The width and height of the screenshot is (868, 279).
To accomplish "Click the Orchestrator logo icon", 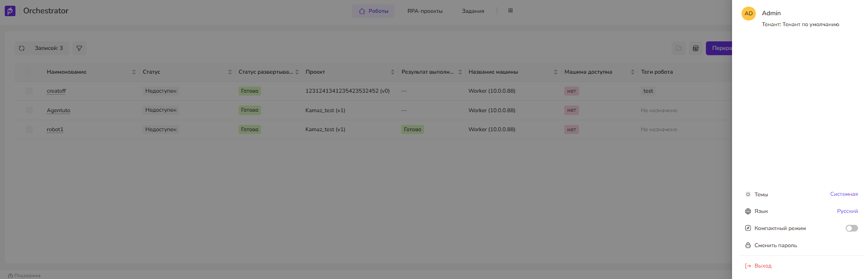I will 10,11.
